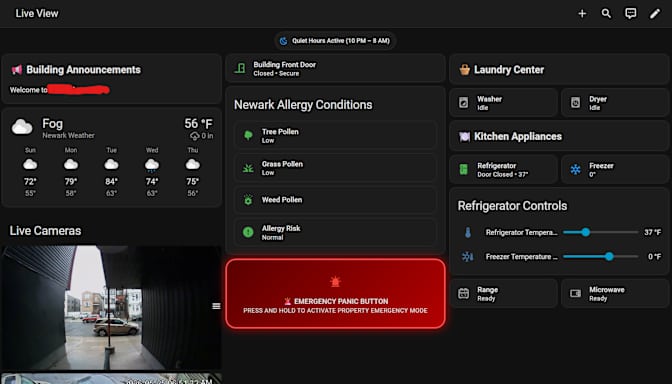Click the Freezer snowflake icon

coord(575,169)
